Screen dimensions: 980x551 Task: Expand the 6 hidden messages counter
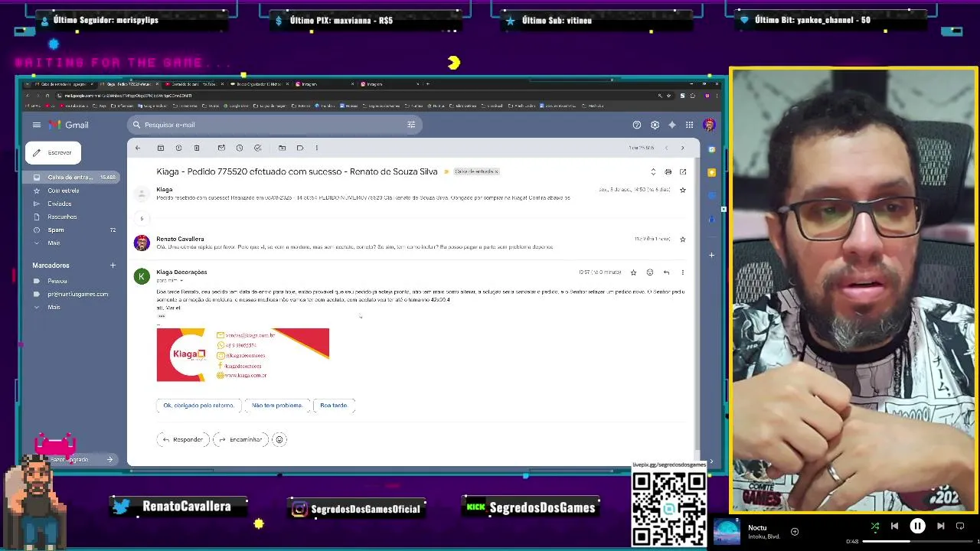[142, 218]
